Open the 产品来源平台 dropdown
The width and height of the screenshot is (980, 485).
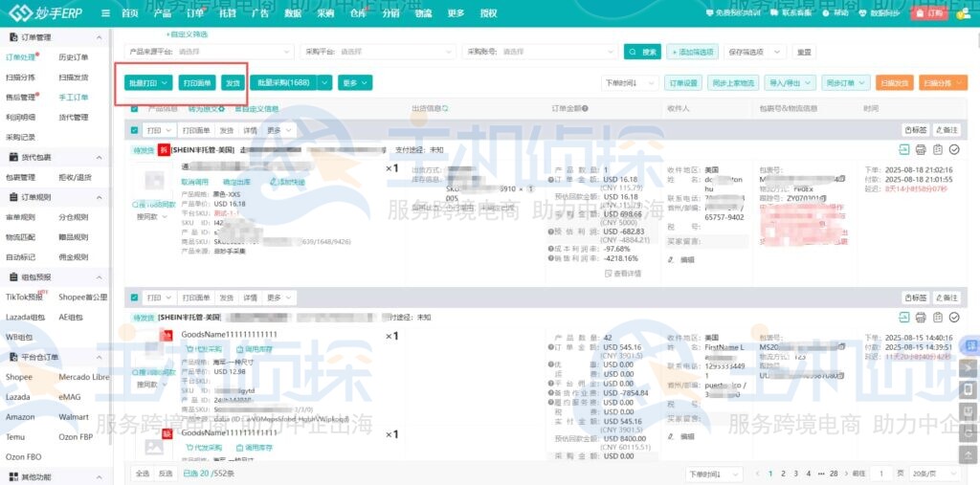click(209, 52)
